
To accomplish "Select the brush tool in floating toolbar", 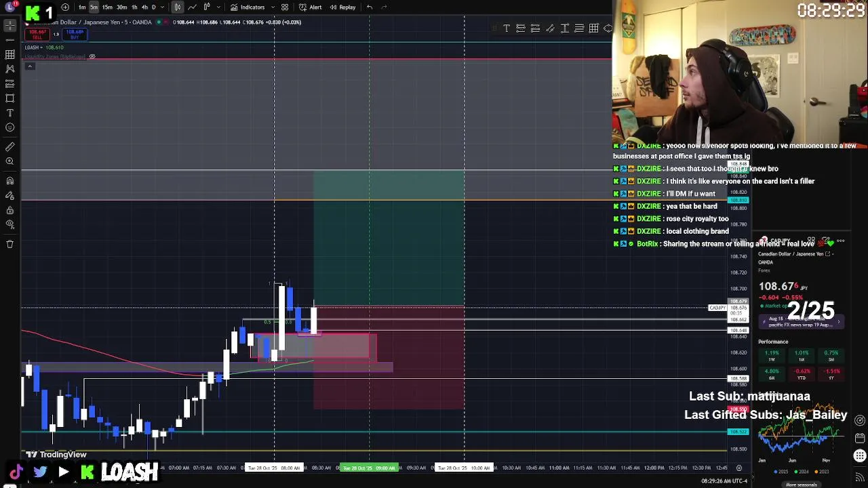I will [x=550, y=28].
